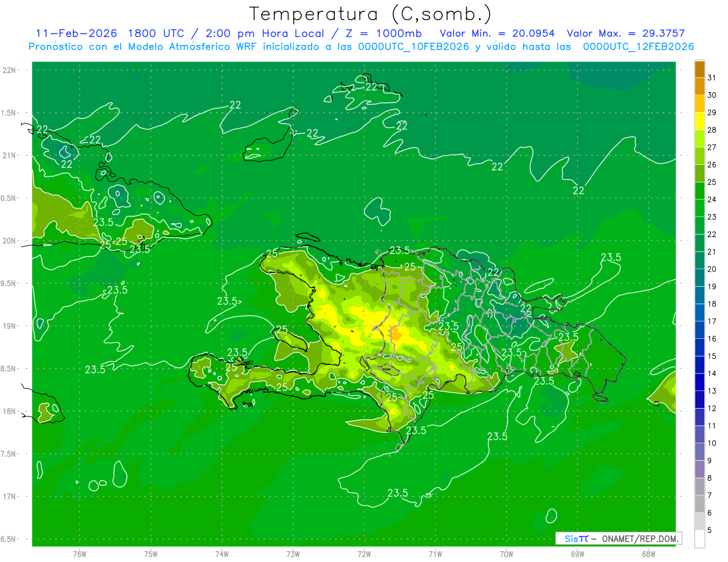Click the legend value "31"

point(712,78)
